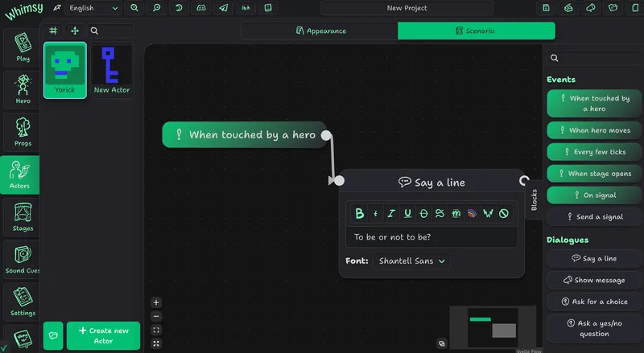Click the New Project name field
Viewport: 644px width, 353px height.
[407, 8]
